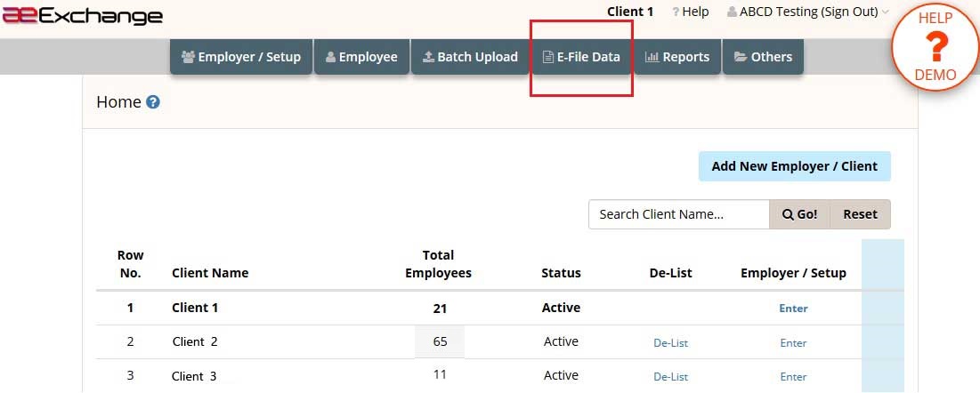Click the aeExchange logo
980x393 pixels.
coord(82,17)
